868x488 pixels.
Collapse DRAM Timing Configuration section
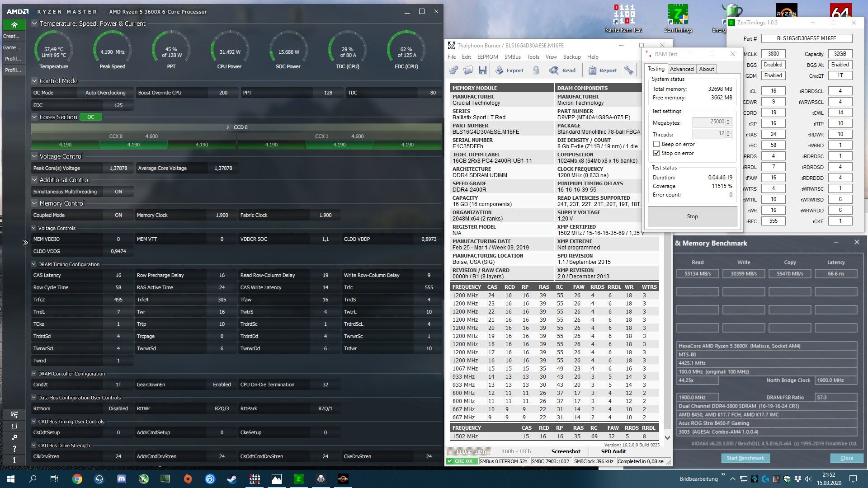[x=34, y=264]
